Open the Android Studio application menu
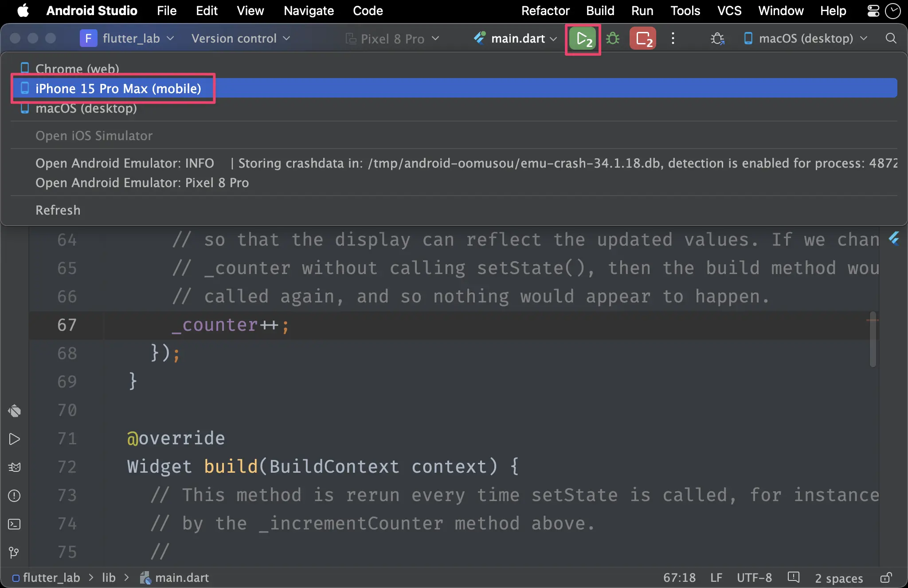This screenshot has height=588, width=908. click(x=92, y=11)
